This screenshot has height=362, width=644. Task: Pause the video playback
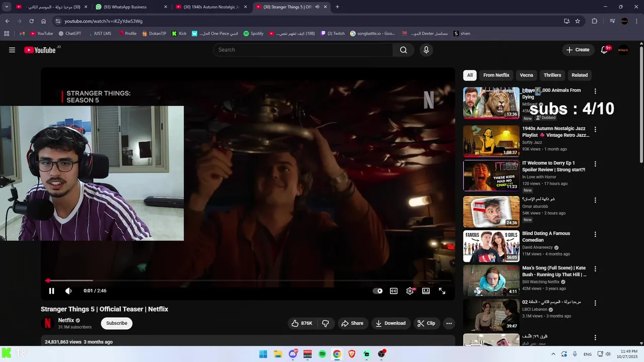click(51, 291)
